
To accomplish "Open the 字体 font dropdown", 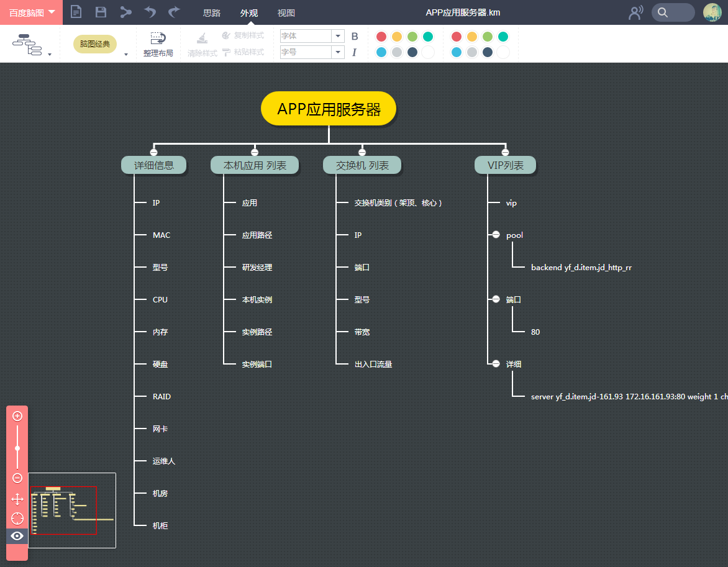I will [312, 36].
